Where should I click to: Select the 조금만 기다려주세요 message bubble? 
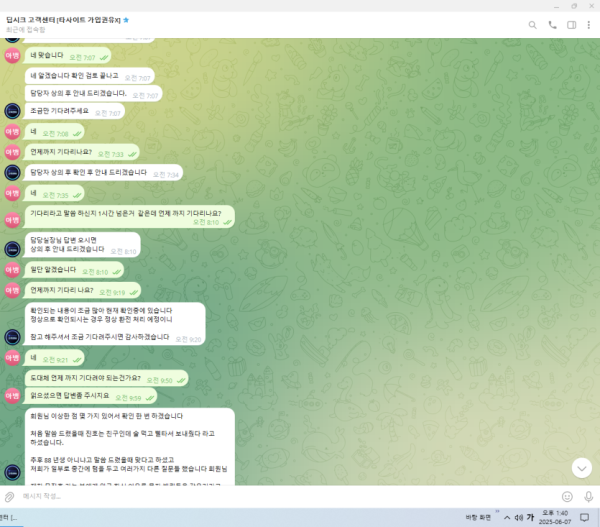click(75, 111)
